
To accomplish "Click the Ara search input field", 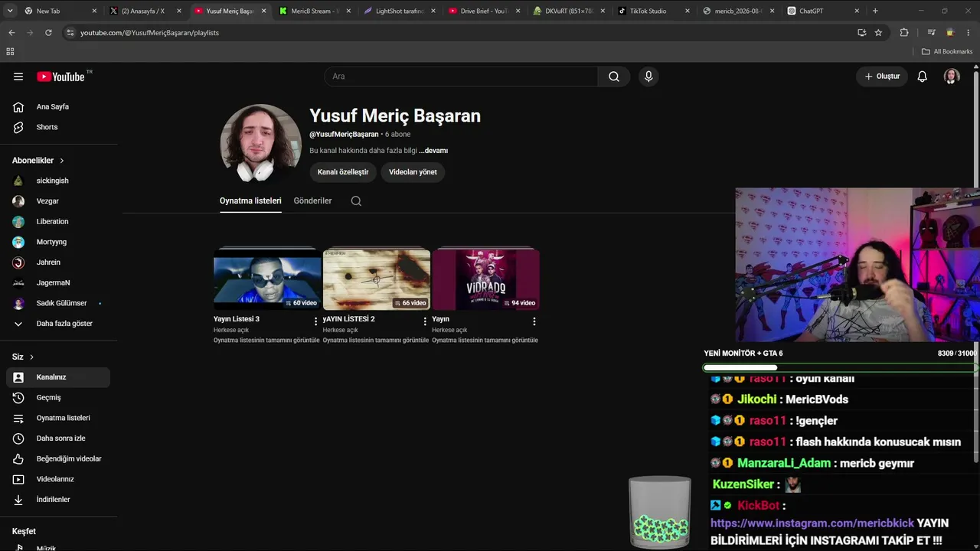I will pos(461,77).
